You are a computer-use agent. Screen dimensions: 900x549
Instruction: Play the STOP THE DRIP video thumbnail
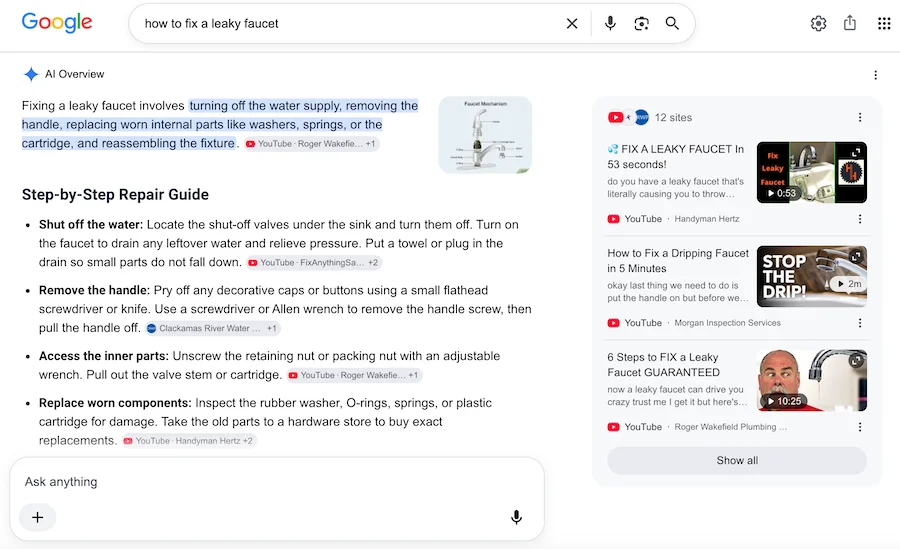812,276
